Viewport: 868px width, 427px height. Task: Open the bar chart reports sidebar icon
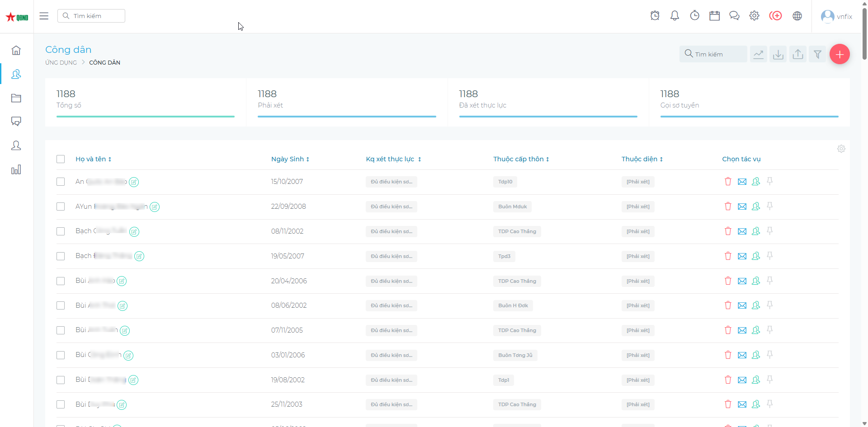tap(16, 170)
